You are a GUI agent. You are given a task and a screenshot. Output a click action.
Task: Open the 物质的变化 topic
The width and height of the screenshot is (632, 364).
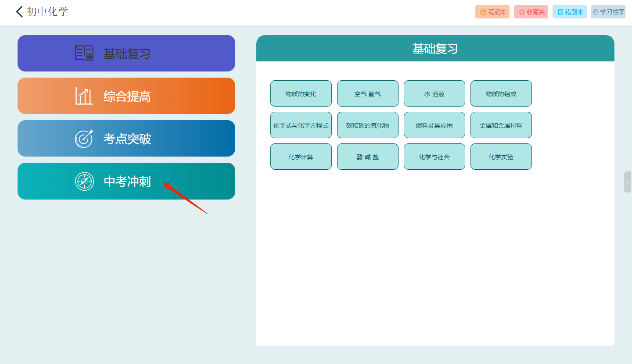pyautogui.click(x=301, y=93)
